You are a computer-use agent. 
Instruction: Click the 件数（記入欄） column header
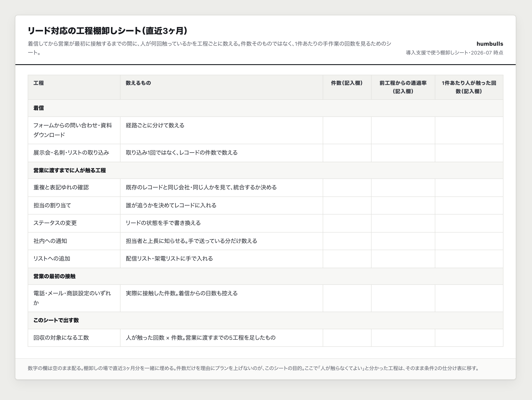pos(347,87)
